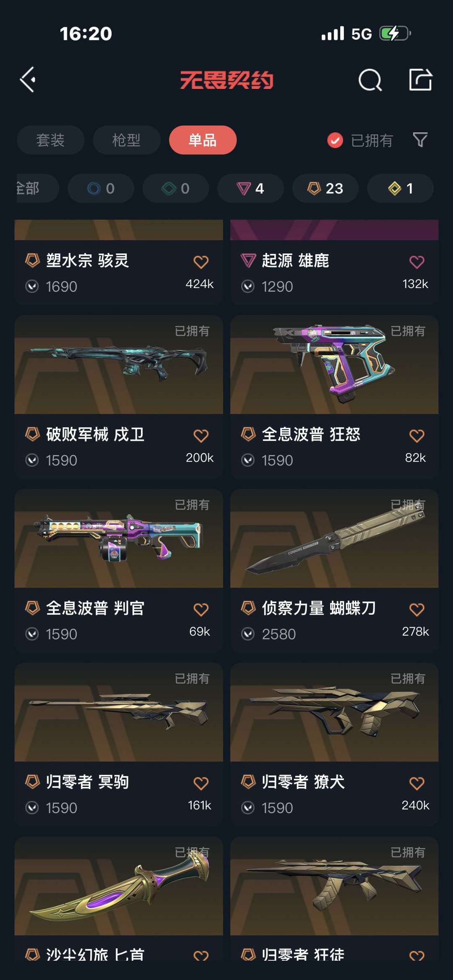453x980 pixels.
Task: Tap the share icon in header
Action: [x=420, y=79]
